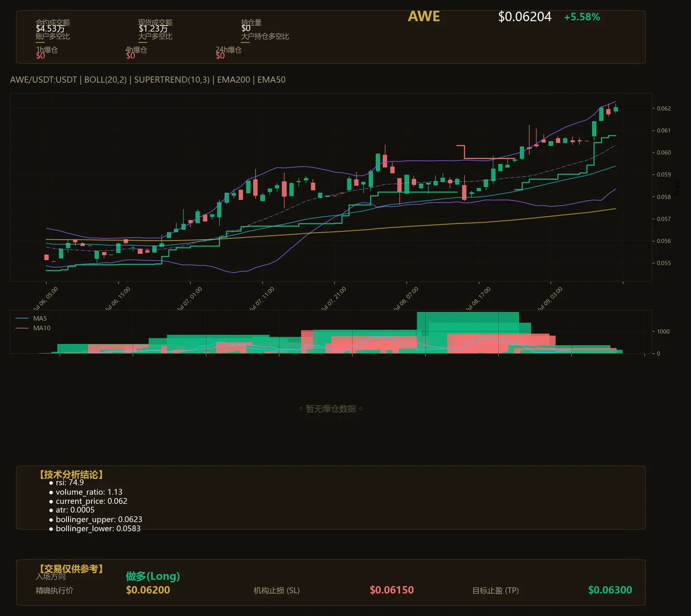The image size is (691, 616).
Task: Click the 账户多空比 label
Action: click(x=53, y=36)
